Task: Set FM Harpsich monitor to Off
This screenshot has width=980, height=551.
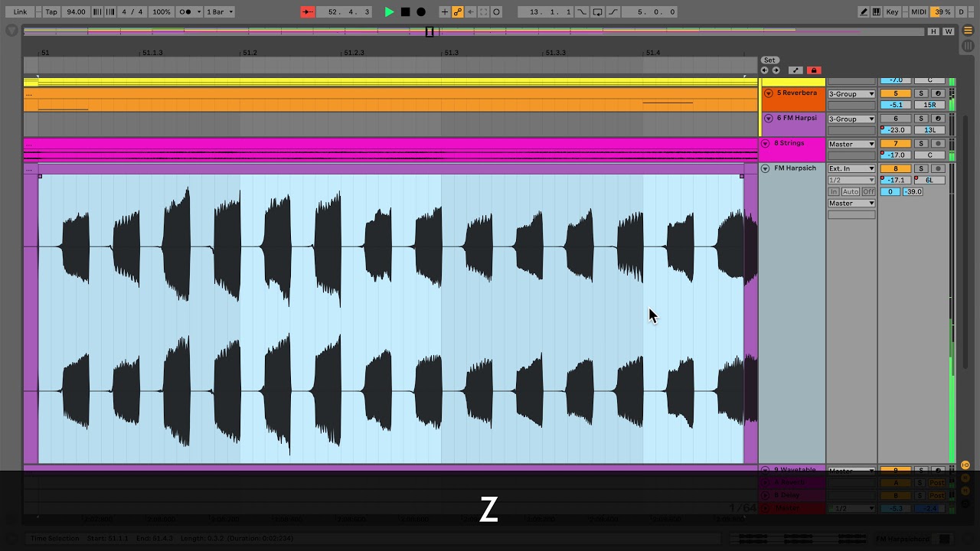Action: coord(868,191)
